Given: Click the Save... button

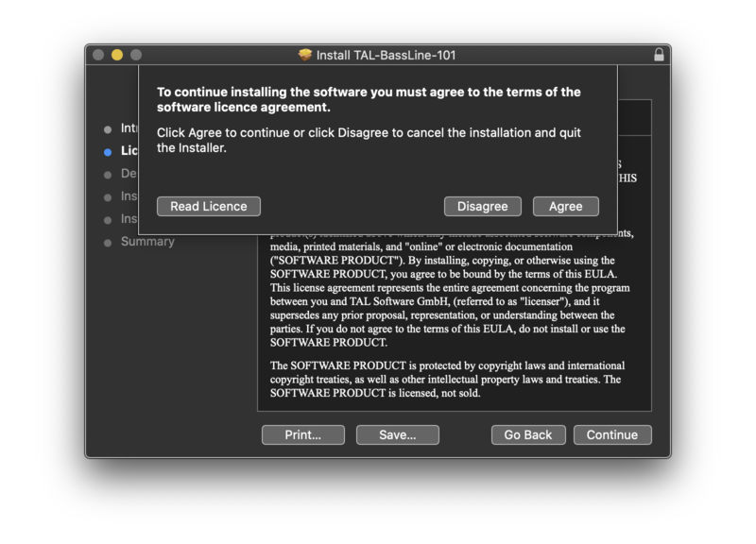Looking at the screenshot, I should pyautogui.click(x=397, y=434).
